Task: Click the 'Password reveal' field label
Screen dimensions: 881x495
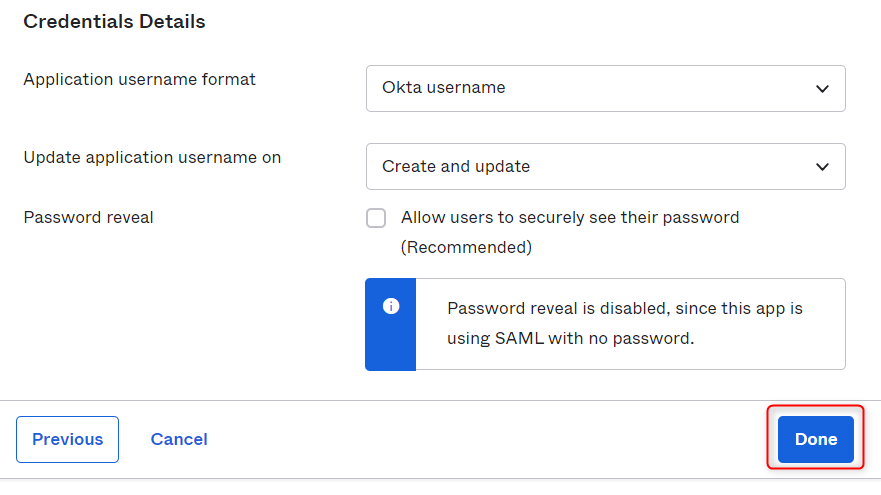Action: click(x=88, y=217)
